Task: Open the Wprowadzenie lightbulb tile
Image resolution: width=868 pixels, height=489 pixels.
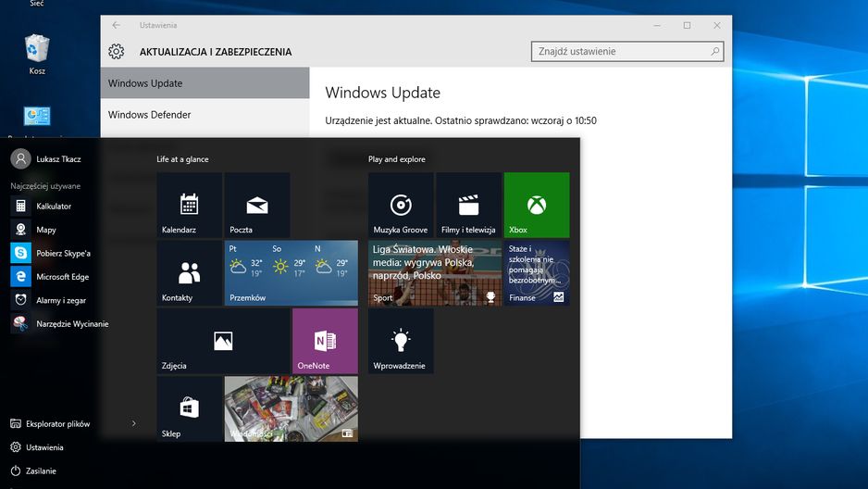Action: point(401,341)
